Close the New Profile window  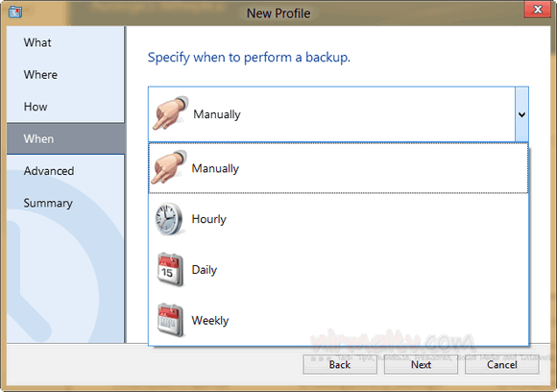pyautogui.click(x=538, y=10)
